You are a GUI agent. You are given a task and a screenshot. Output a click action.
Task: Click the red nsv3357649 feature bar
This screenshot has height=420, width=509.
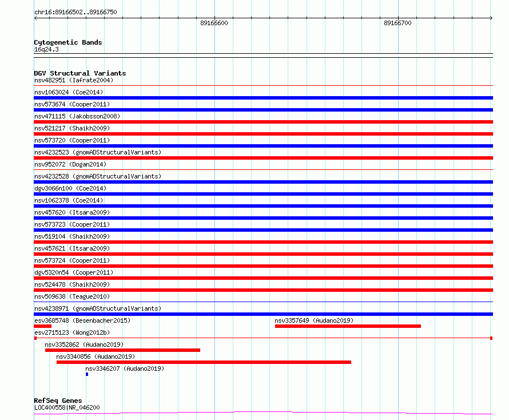(x=348, y=326)
